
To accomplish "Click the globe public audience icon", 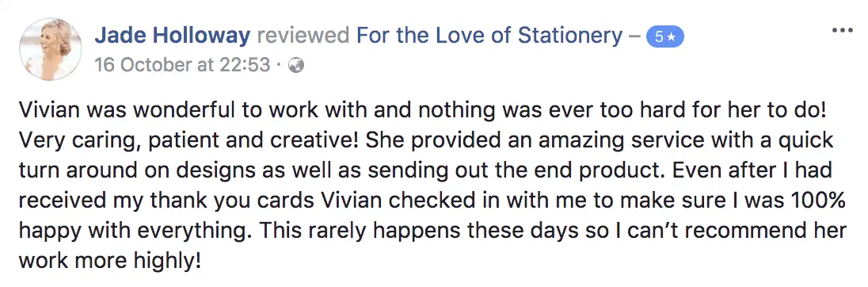I will [297, 66].
